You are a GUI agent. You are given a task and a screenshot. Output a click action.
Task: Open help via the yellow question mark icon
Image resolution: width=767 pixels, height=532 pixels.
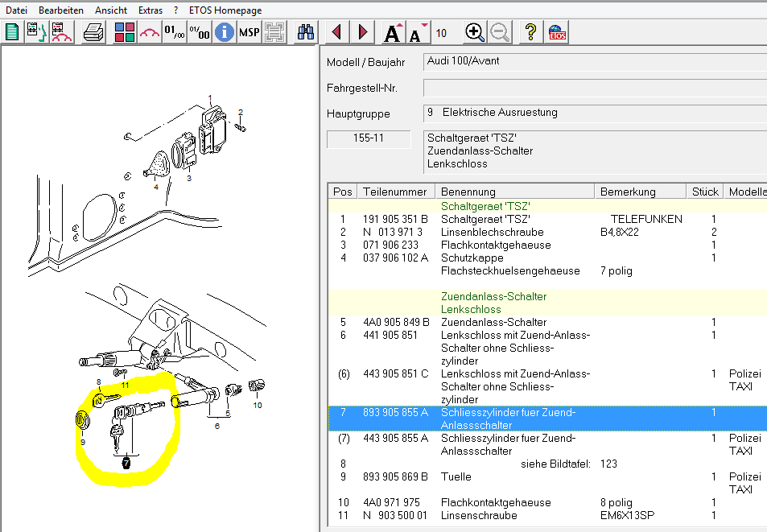tap(530, 32)
